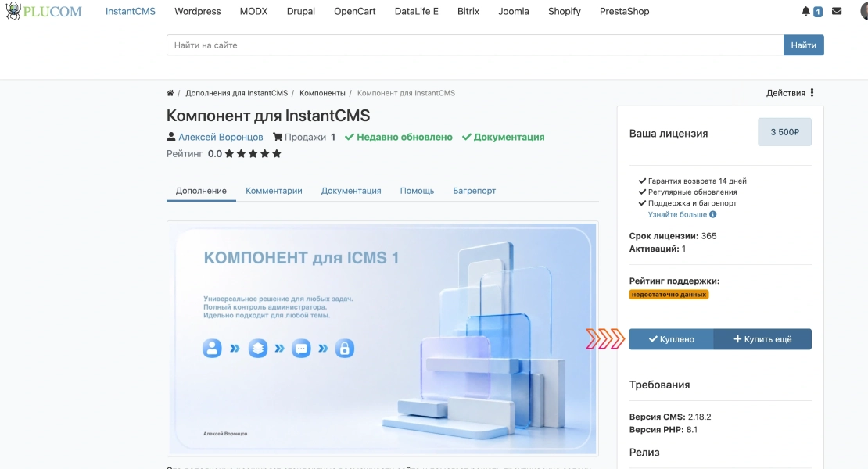
Task: Click the Куплено button
Action: [x=672, y=339]
